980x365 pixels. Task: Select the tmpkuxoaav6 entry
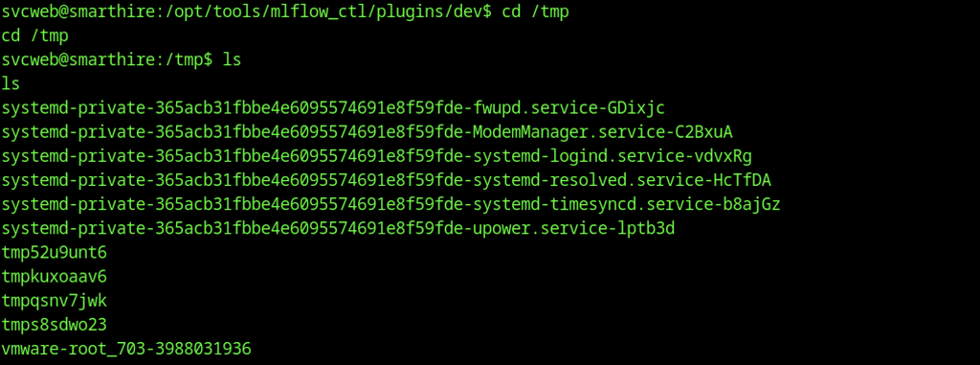point(55,278)
